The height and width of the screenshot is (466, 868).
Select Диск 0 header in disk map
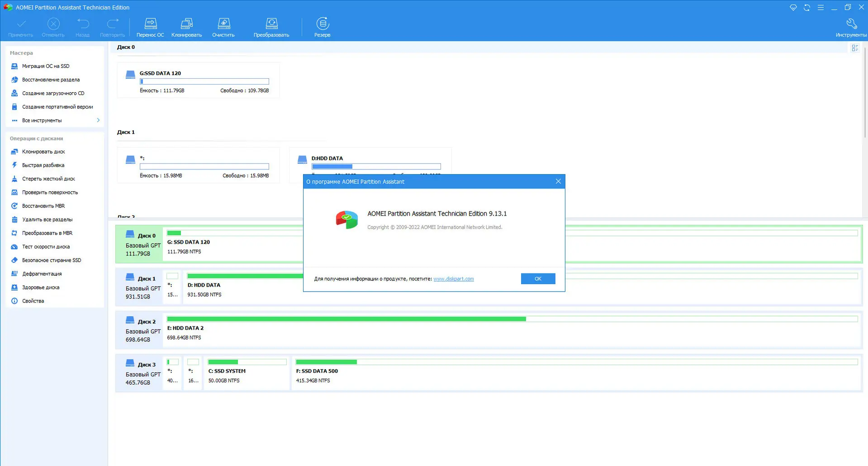(139, 244)
